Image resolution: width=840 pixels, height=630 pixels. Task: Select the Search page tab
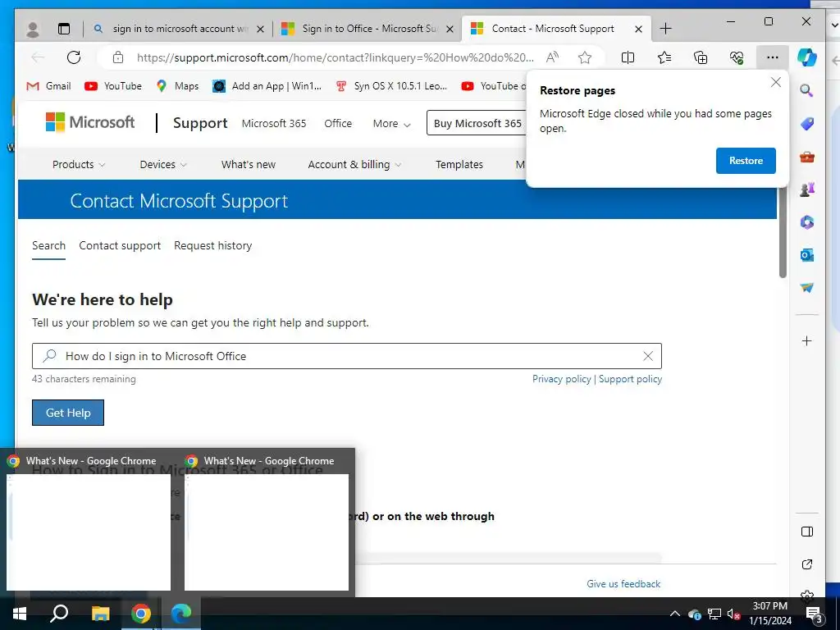pos(48,246)
